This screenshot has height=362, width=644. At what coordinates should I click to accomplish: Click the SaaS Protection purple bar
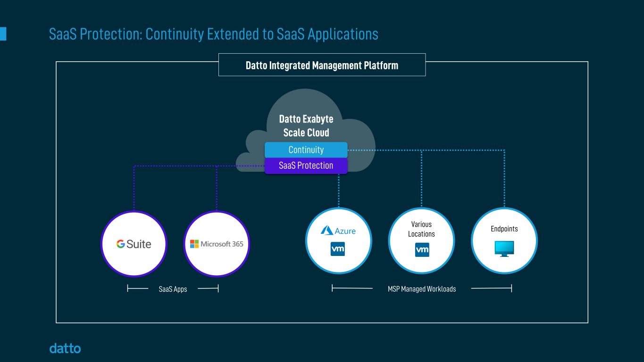coord(306,165)
